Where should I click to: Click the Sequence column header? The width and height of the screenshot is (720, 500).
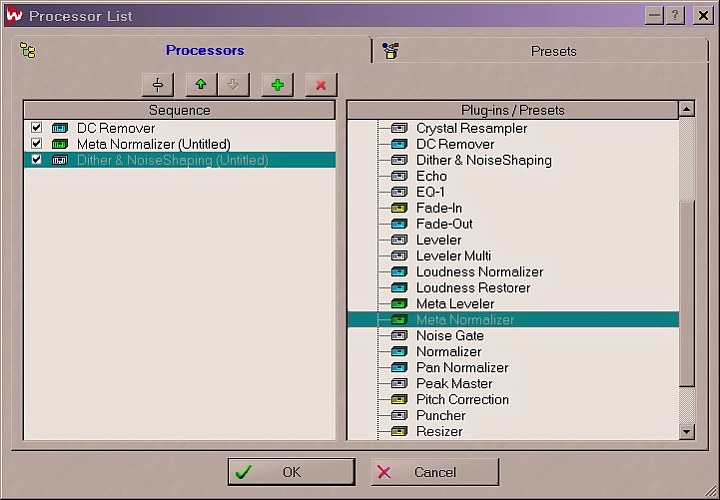pyautogui.click(x=180, y=110)
